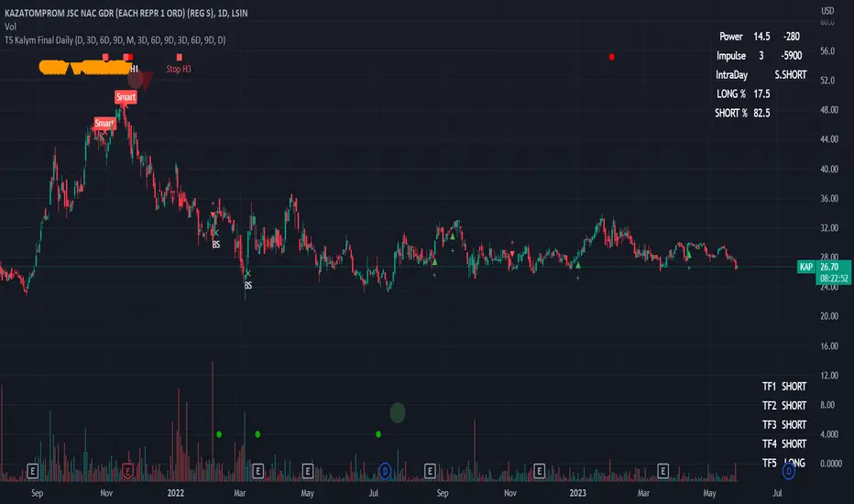Screen dimensions: 854x504
Task: Click the Impulse row label
Action: (x=731, y=56)
